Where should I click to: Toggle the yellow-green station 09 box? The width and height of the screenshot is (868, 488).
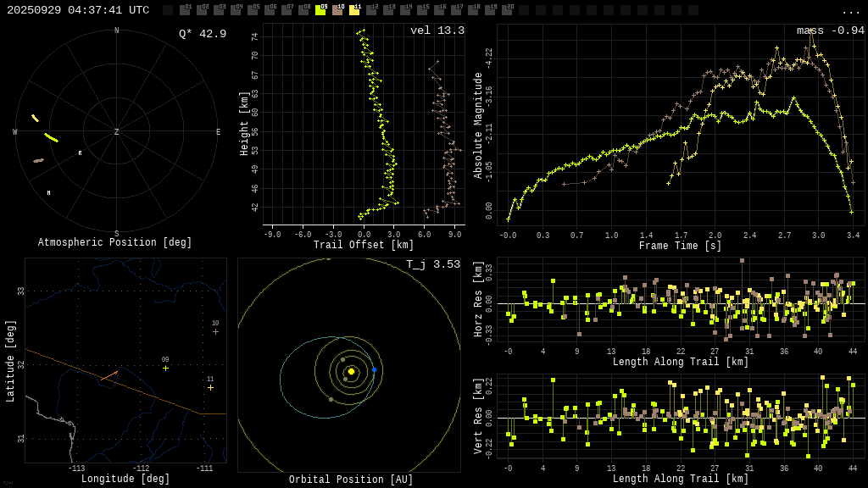point(320,10)
